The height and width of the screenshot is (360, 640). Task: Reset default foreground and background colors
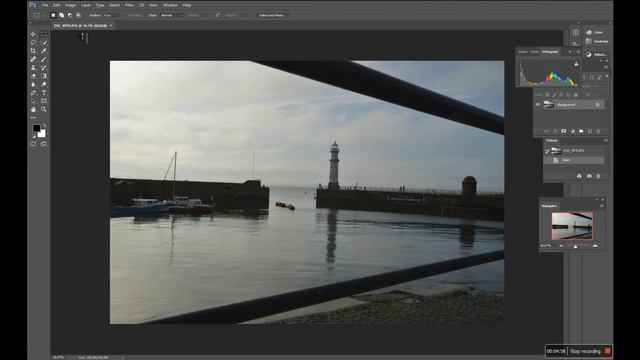[x=33, y=136]
